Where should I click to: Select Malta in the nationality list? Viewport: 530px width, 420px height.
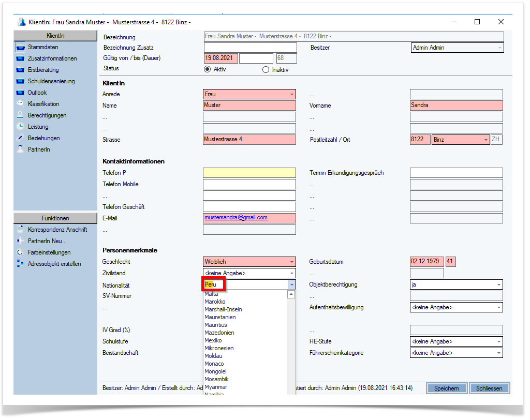pos(245,294)
